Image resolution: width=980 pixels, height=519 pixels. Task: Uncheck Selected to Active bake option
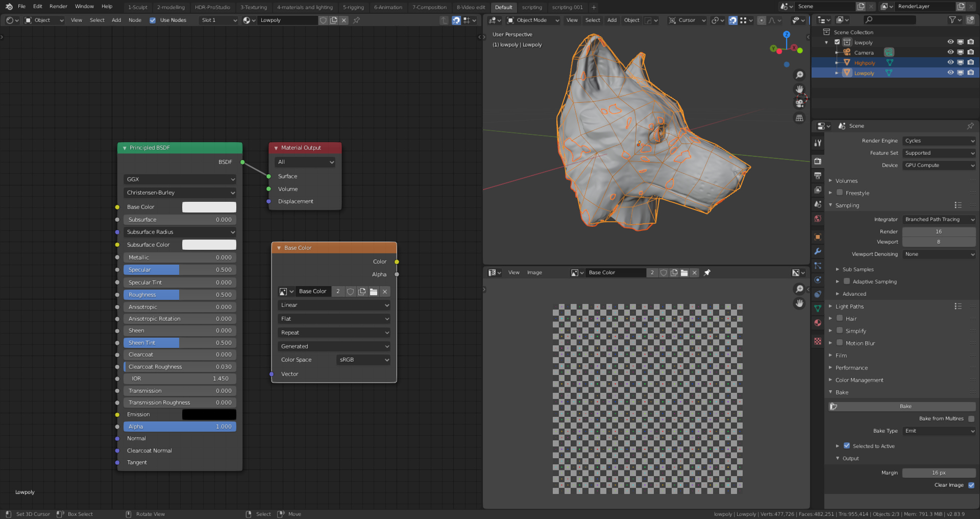click(x=847, y=445)
